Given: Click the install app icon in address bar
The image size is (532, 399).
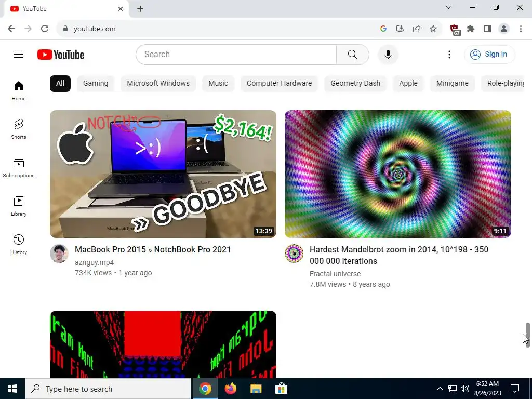Looking at the screenshot, I should pyautogui.click(x=400, y=29).
